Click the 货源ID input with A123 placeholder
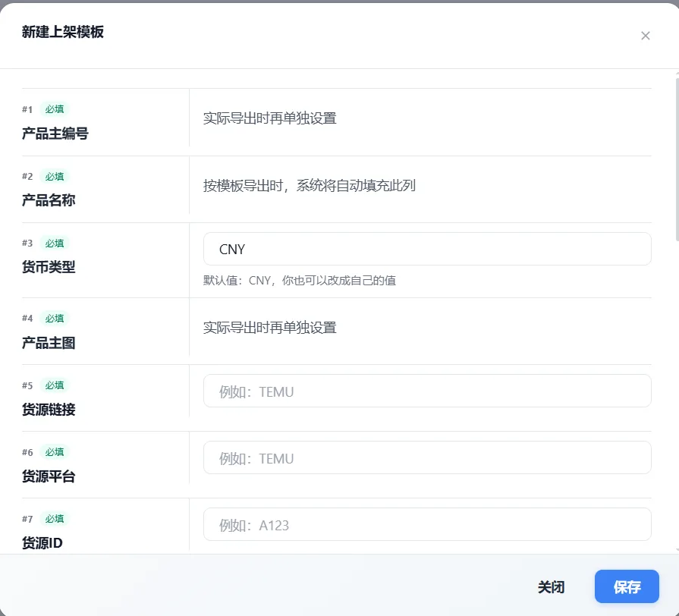 coord(426,525)
